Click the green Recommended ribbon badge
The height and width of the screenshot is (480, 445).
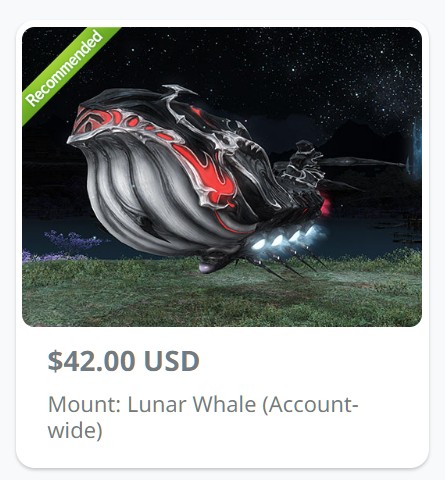point(67,71)
